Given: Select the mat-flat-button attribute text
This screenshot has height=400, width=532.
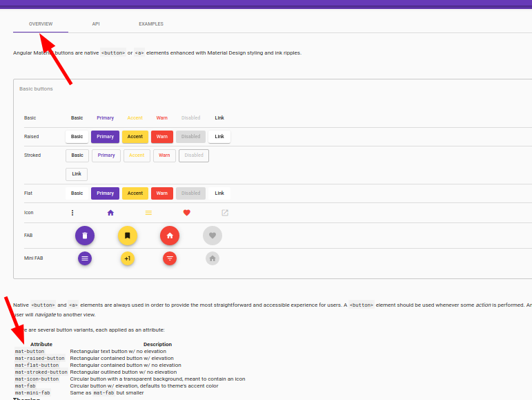Looking at the screenshot, I should click(x=37, y=365).
